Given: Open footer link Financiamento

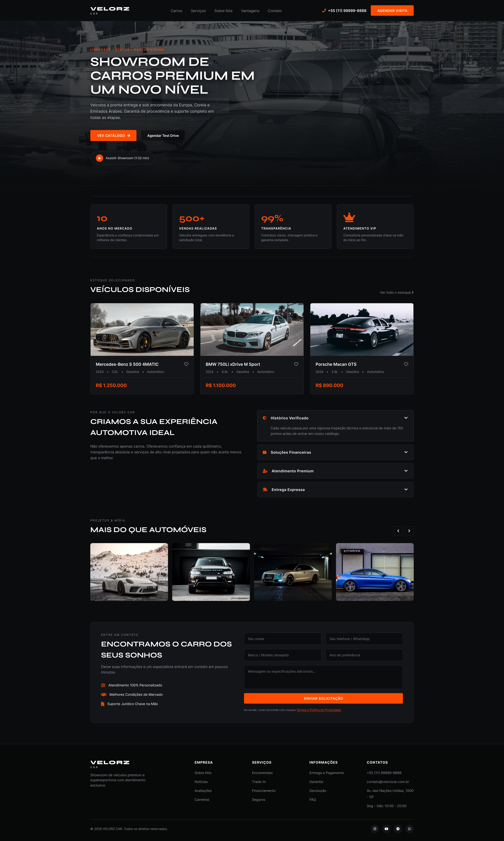Looking at the screenshot, I should pyautogui.click(x=264, y=791).
